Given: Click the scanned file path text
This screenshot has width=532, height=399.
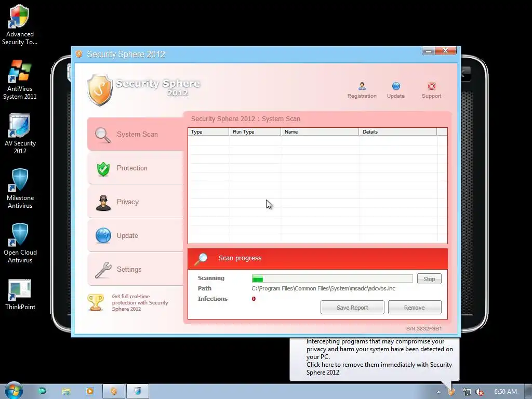Looking at the screenshot, I should click(323, 288).
